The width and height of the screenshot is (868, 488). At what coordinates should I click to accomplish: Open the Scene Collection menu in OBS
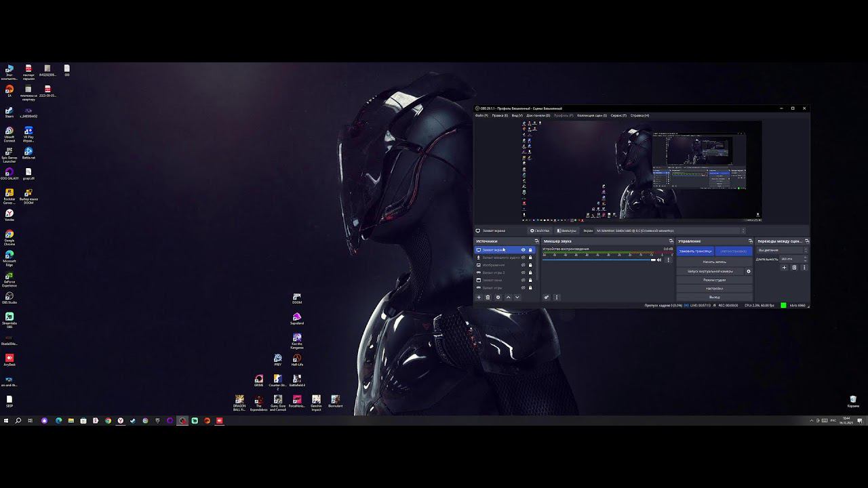pos(591,116)
